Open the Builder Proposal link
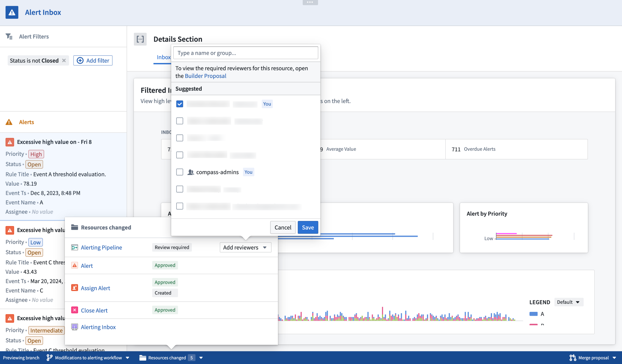622x364 pixels. tap(205, 76)
